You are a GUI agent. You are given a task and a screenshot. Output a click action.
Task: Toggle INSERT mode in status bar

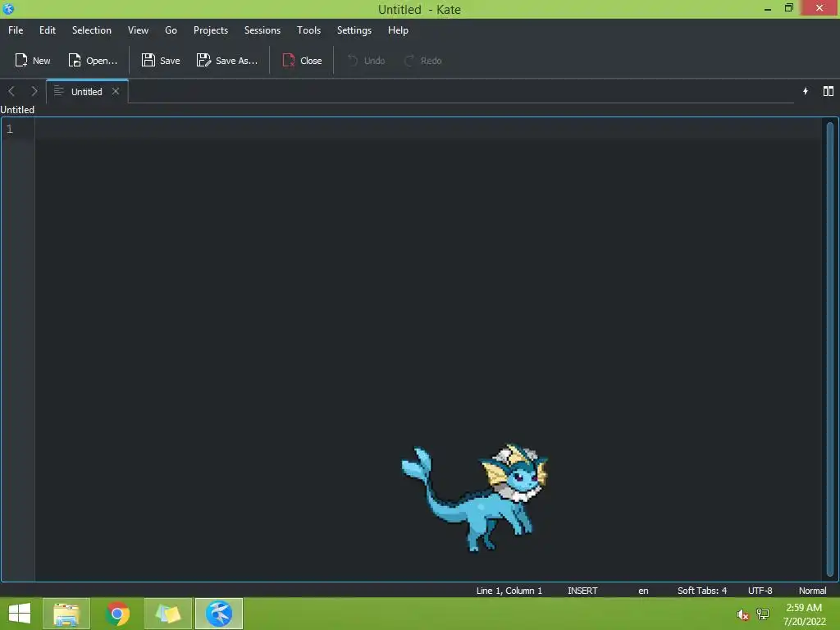pyautogui.click(x=582, y=591)
